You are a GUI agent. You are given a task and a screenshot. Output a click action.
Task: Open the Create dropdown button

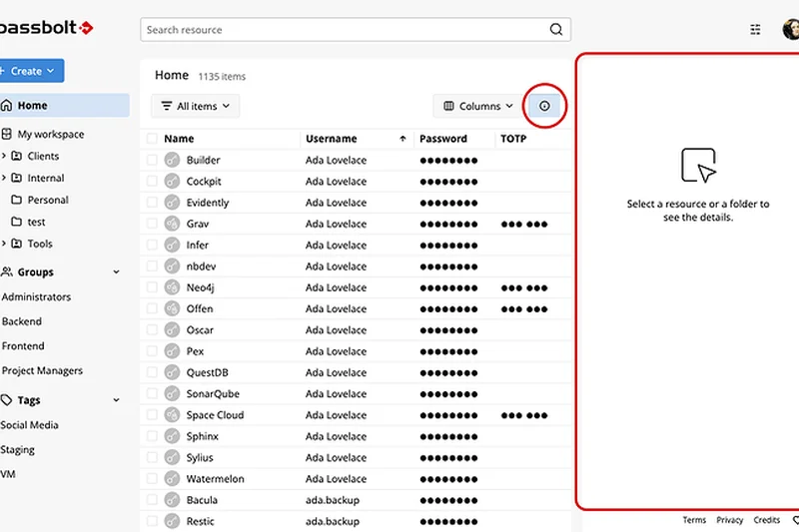(x=31, y=71)
